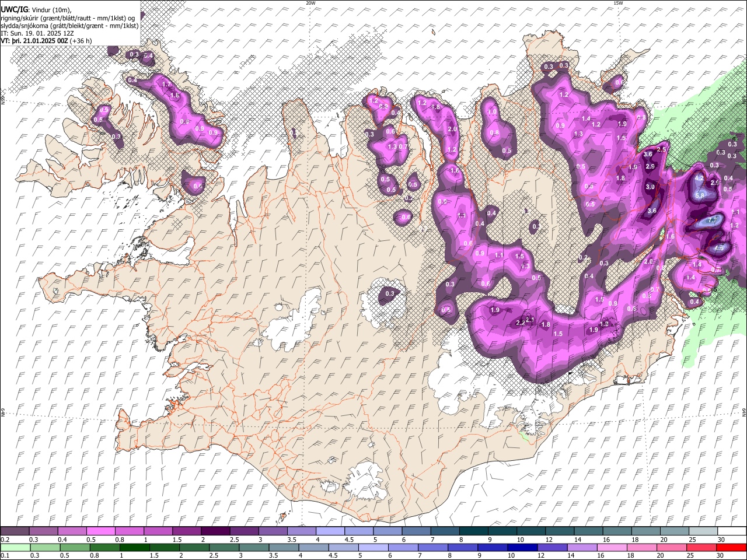Click the bright red end swatch at 30 on the lower scale
This screenshot has width=747, height=560.
[x=731, y=547]
